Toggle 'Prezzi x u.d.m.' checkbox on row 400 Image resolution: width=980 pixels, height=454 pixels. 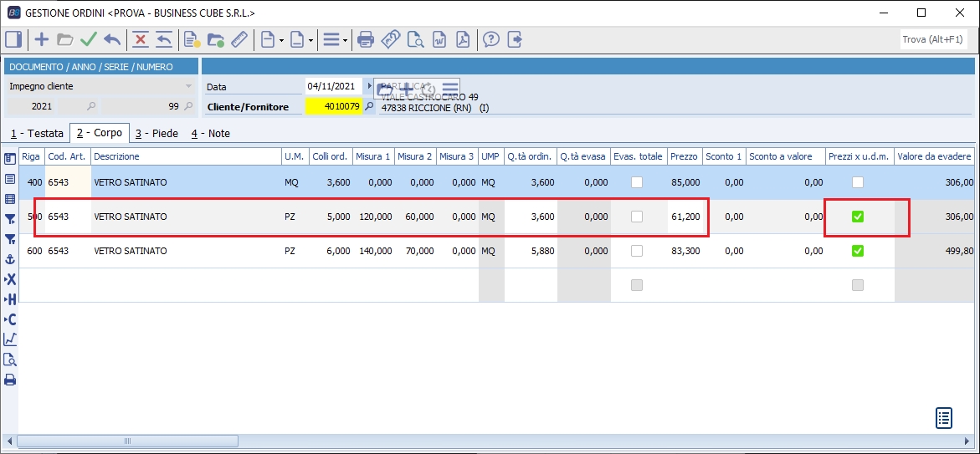tap(857, 182)
